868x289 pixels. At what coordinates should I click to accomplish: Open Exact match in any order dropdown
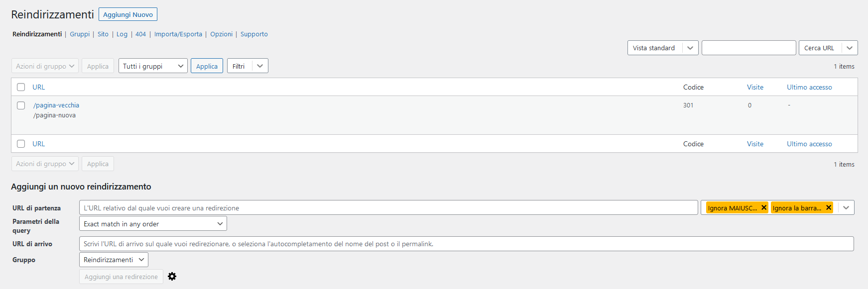[153, 224]
